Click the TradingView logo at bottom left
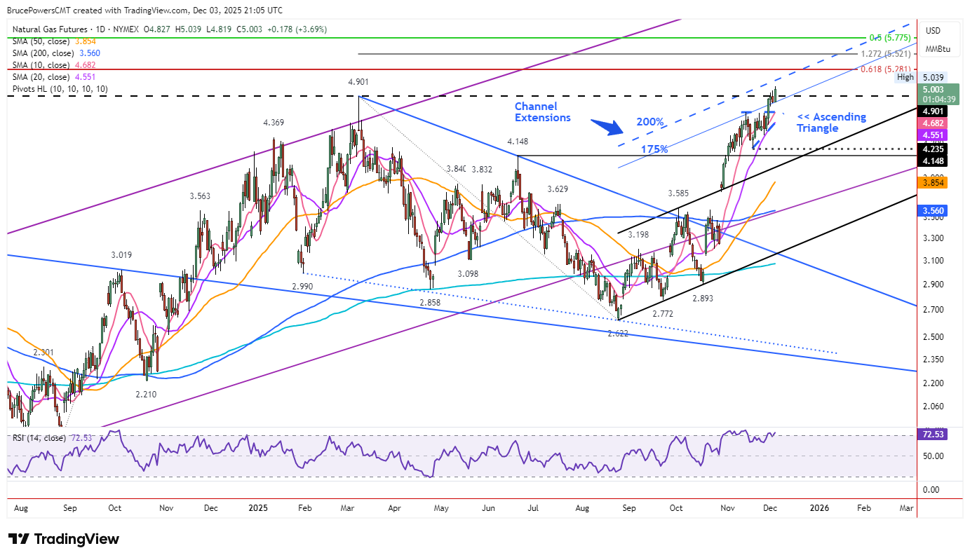This screenshot has height=560, width=970. [x=64, y=539]
